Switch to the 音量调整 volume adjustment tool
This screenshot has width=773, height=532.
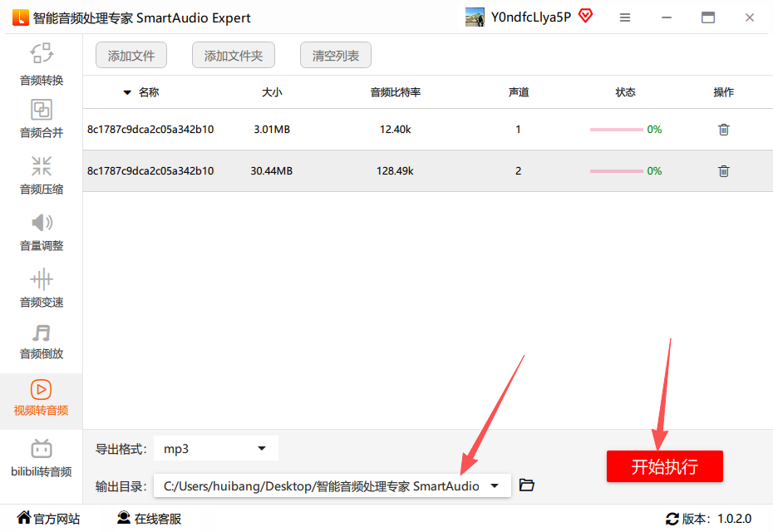(x=42, y=231)
